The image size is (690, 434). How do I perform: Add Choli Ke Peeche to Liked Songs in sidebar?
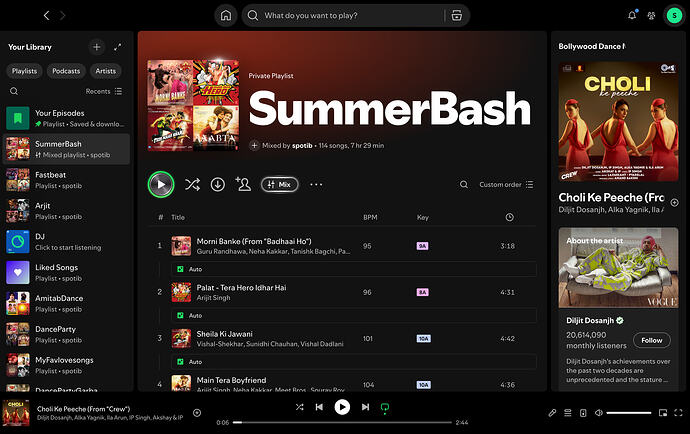674,202
